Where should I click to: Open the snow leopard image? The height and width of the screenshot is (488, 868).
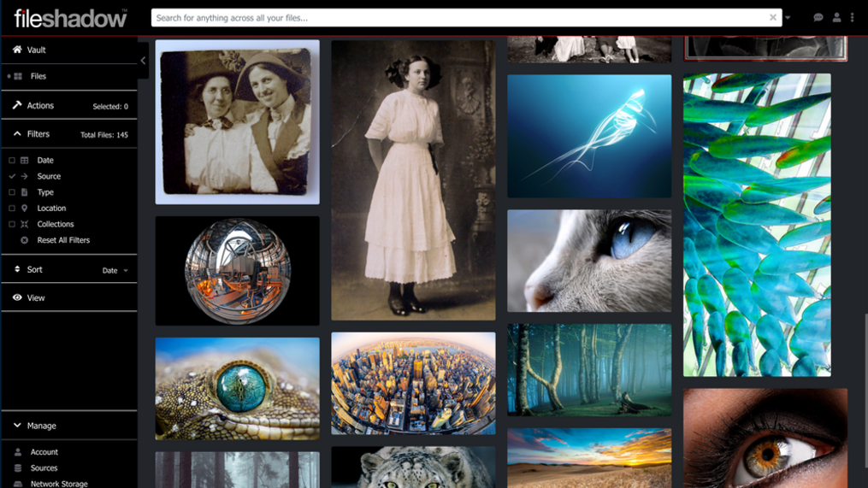(413, 467)
